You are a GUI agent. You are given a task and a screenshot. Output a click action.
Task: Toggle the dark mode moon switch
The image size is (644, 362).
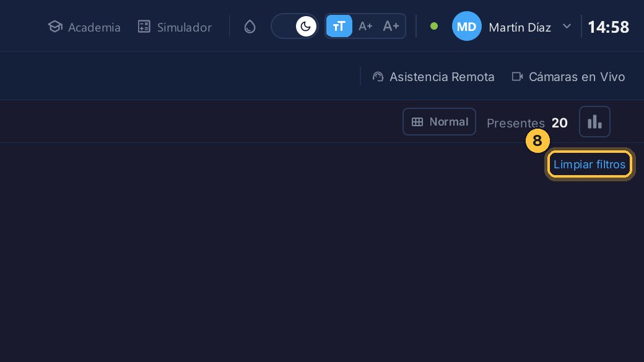[x=295, y=26]
